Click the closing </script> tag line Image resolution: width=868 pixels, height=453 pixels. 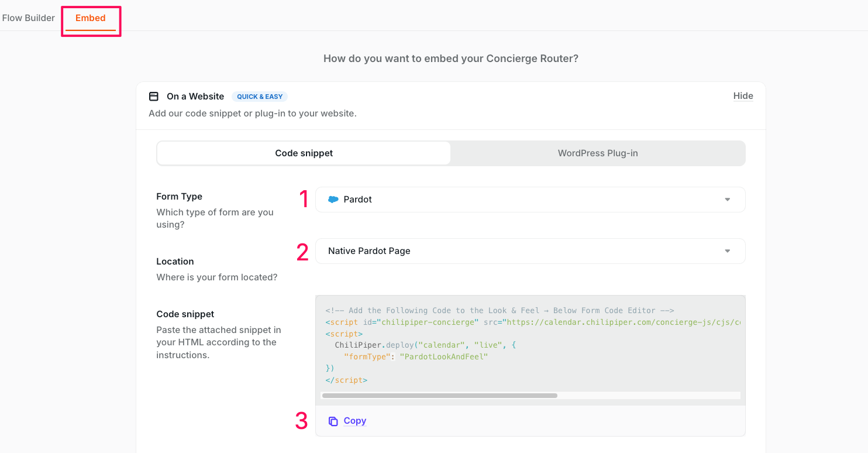pos(346,380)
